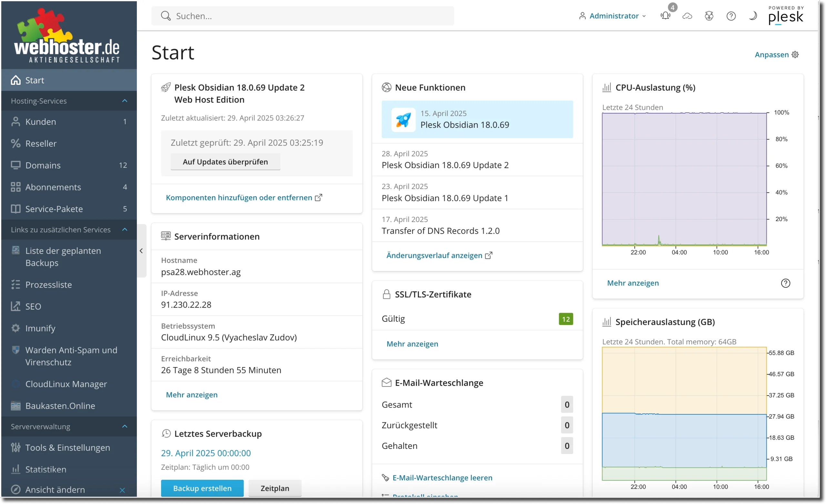Viewport: 826px width, 504px height.
Task: Collapse Links zu zusätzlichen Services section
Action: pyautogui.click(x=125, y=229)
